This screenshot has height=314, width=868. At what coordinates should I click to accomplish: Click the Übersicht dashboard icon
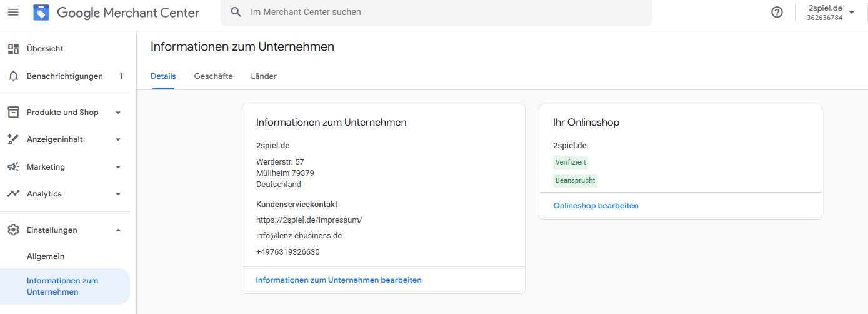(x=13, y=48)
